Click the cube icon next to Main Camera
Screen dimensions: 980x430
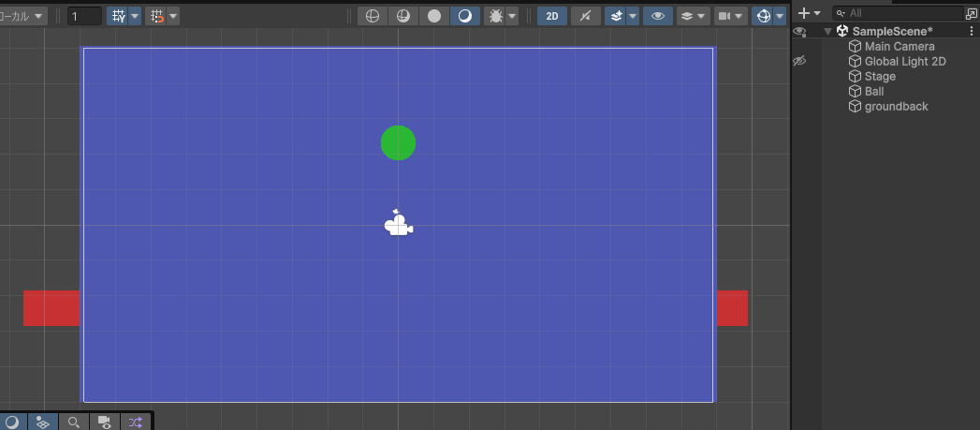[855, 46]
